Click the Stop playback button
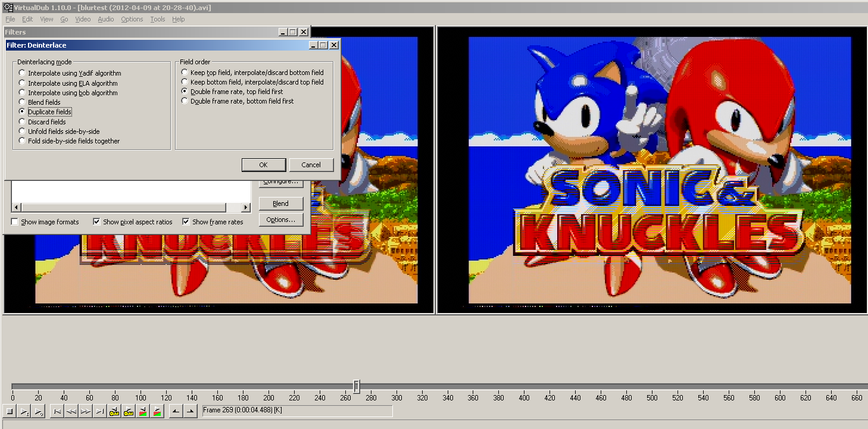Image resolution: width=868 pixels, height=429 pixels. pos(10,411)
